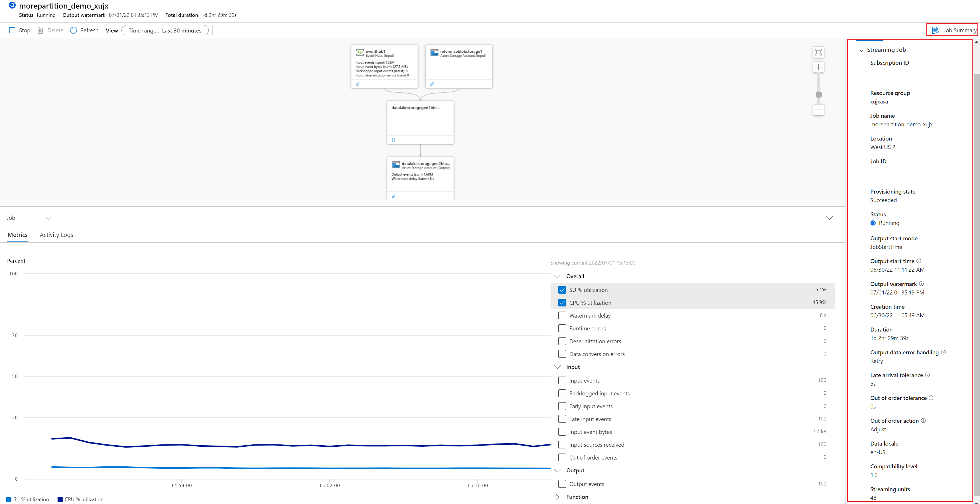Open the Time range Last 30 minutes selector

pos(165,31)
